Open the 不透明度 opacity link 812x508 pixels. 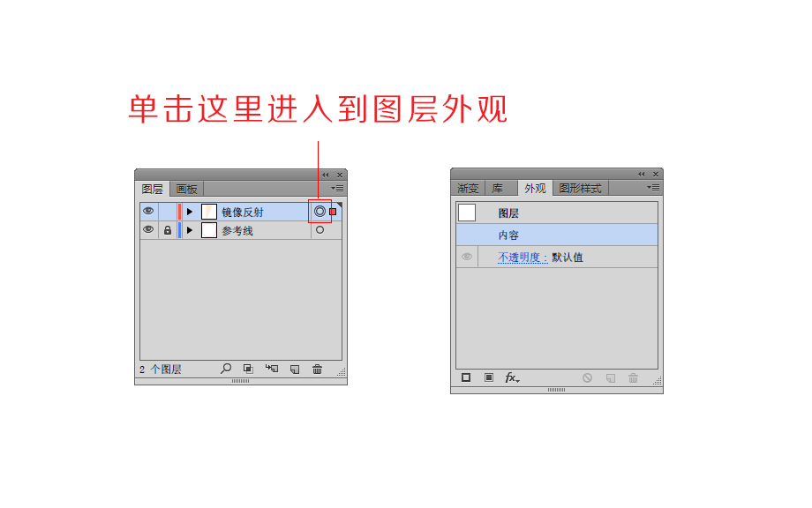pos(523,258)
